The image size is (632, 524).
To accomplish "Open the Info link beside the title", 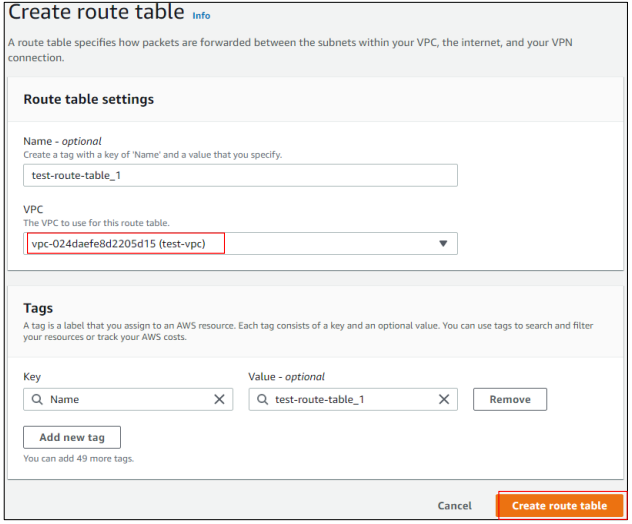I will [x=201, y=16].
